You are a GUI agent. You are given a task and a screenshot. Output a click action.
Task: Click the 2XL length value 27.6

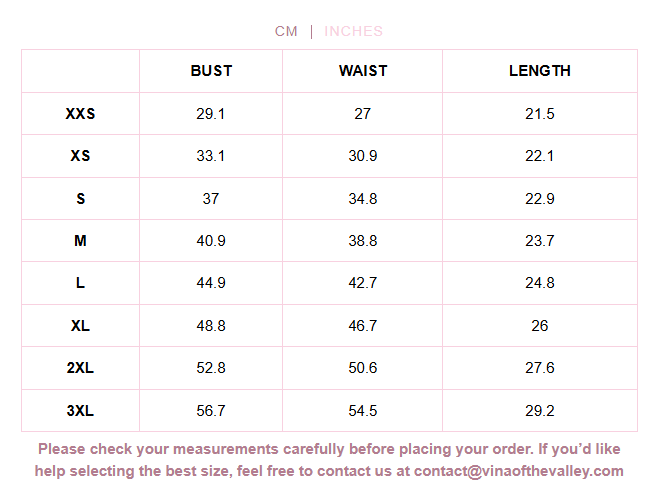[x=540, y=368]
